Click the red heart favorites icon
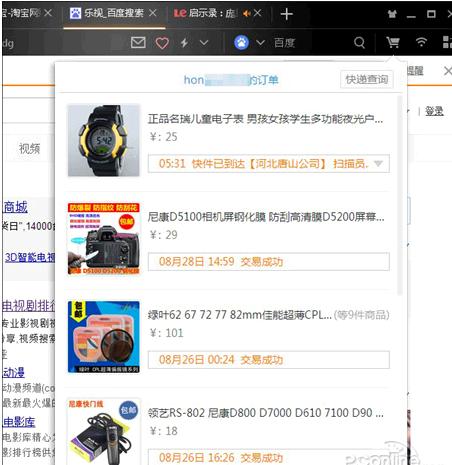452x465 pixels. (x=162, y=43)
